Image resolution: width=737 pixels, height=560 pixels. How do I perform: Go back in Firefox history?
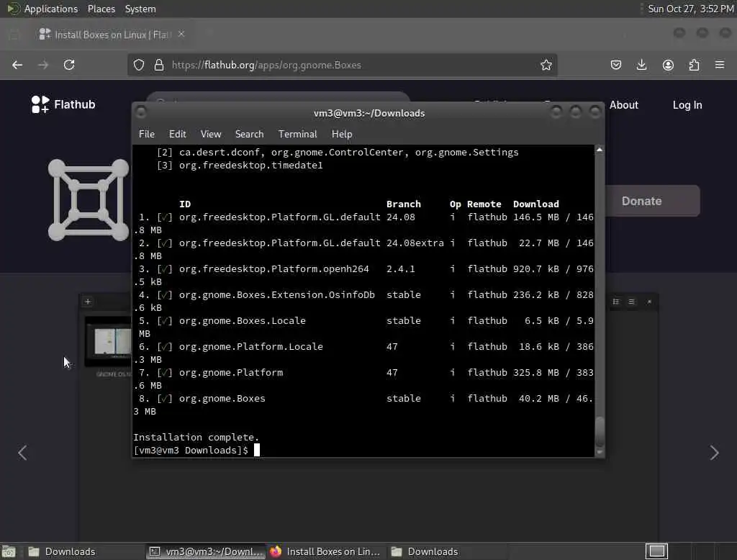pos(17,65)
